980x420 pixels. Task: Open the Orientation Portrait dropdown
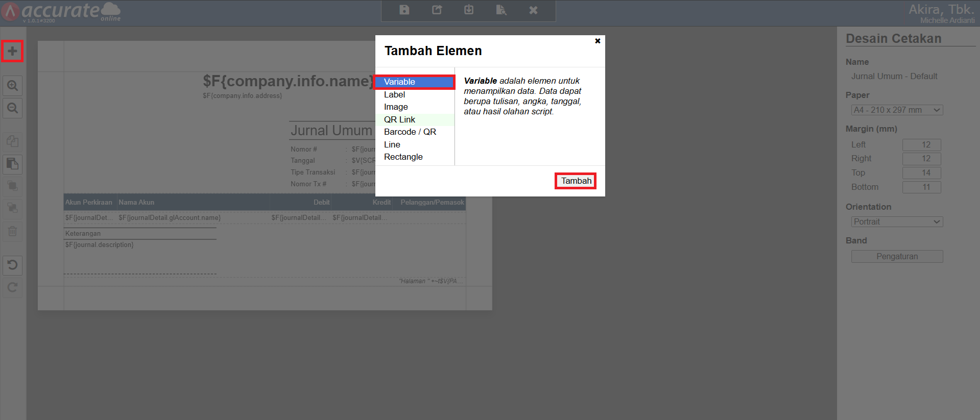(897, 222)
